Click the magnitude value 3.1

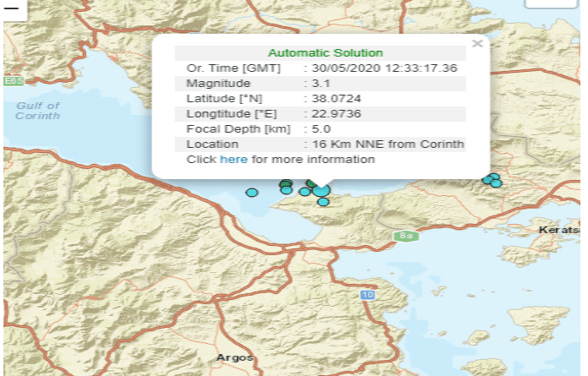(x=321, y=83)
